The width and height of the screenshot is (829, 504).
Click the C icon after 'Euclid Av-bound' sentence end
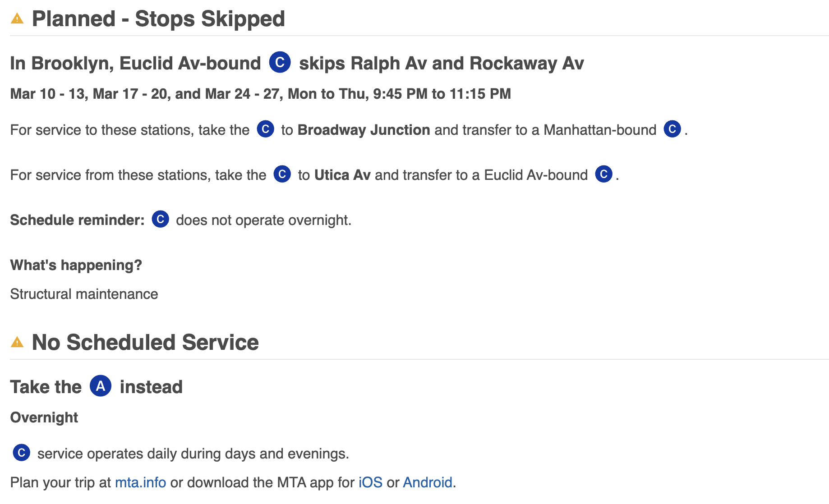pyautogui.click(x=603, y=174)
